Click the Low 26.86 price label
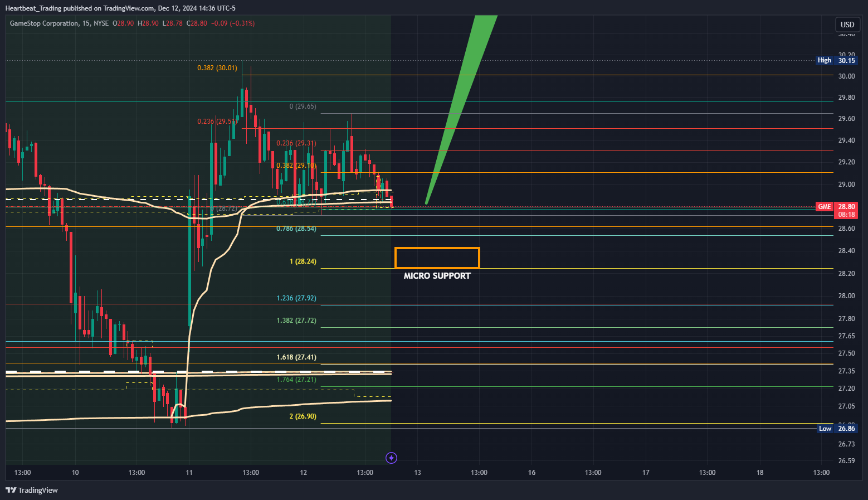The image size is (868, 500). point(837,428)
